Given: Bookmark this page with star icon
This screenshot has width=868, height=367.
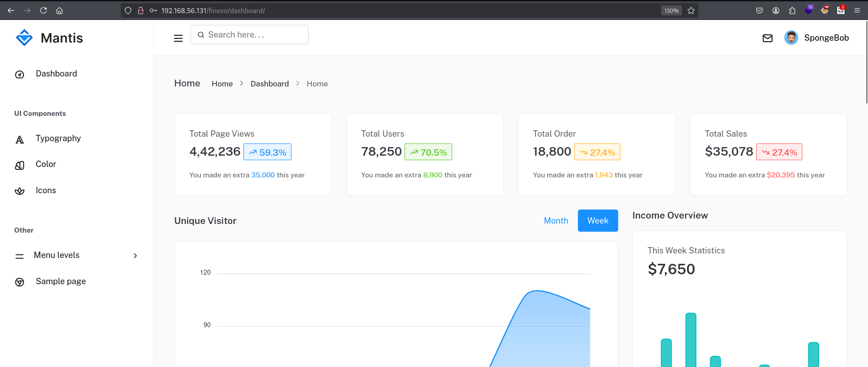Looking at the screenshot, I should click(x=691, y=10).
